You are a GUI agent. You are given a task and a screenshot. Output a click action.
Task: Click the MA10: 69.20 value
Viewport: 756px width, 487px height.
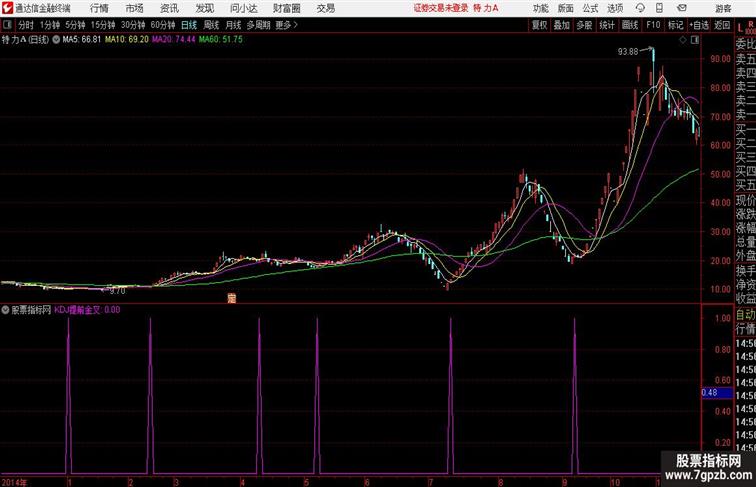tap(127, 40)
